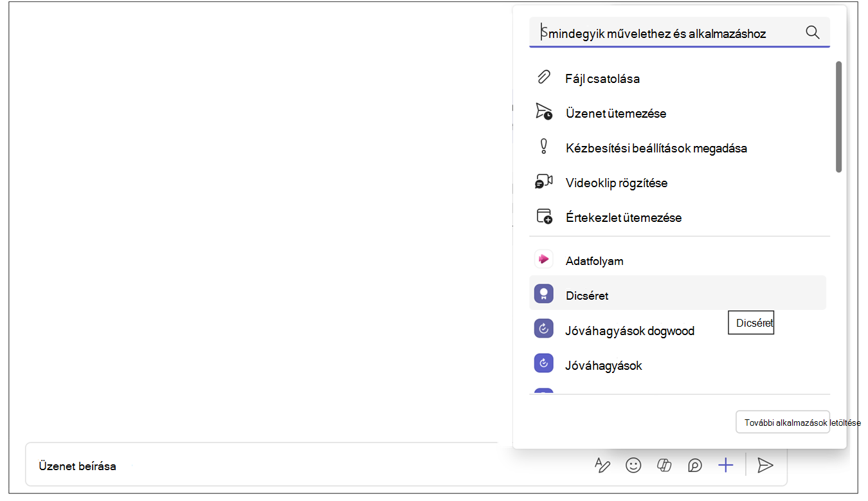Image resolution: width=868 pixels, height=501 pixels.
Task: Click the Videoklip rögzítése camera icon
Action: pos(544,182)
